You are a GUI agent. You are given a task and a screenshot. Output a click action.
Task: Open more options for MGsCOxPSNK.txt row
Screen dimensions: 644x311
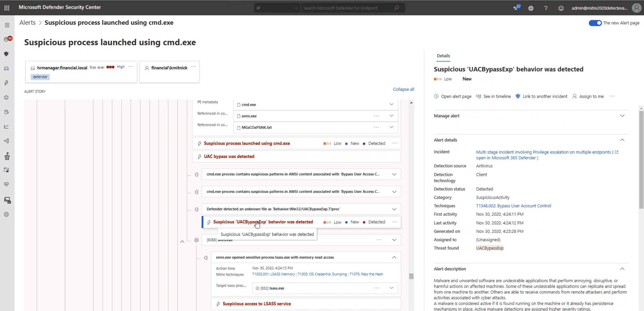[376, 127]
